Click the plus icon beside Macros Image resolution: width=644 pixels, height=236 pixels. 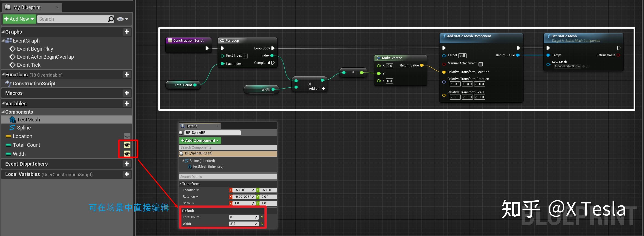(127, 93)
